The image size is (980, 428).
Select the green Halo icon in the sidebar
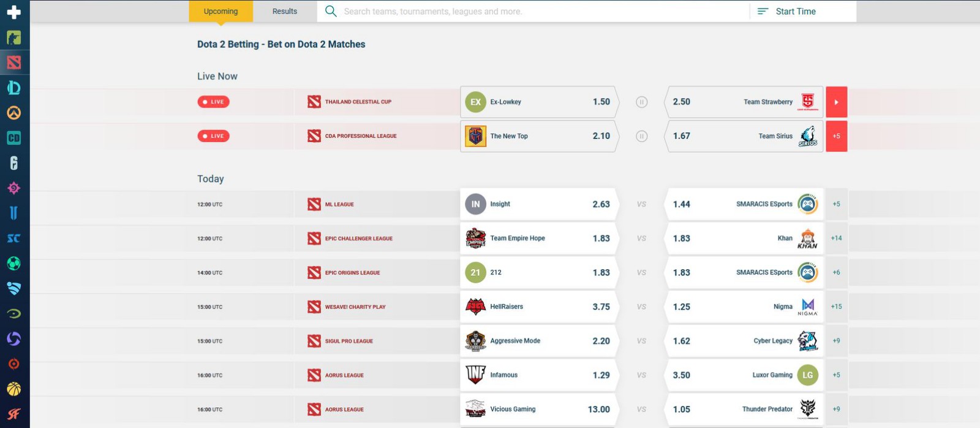(x=13, y=313)
